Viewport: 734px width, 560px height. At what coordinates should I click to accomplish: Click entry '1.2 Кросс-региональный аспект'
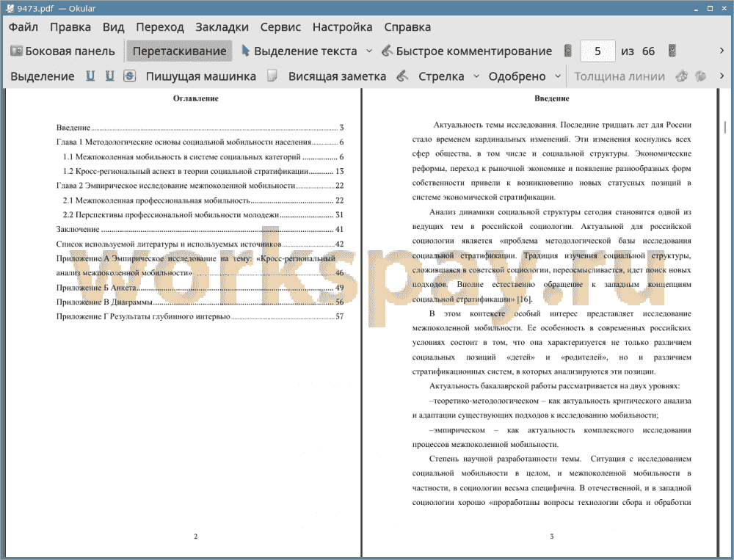pos(203,171)
